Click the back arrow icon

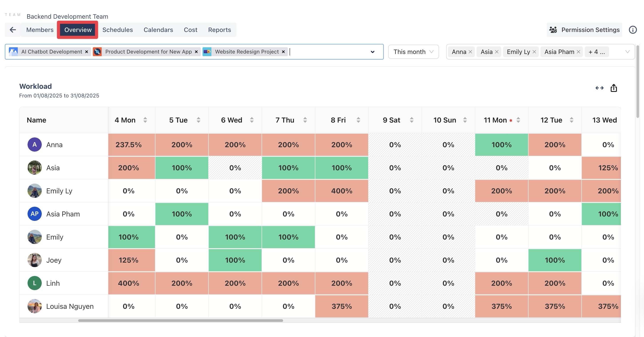(x=13, y=30)
